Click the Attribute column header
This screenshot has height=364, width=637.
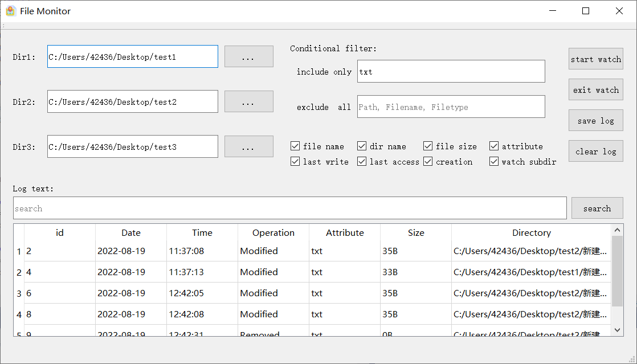coord(345,233)
